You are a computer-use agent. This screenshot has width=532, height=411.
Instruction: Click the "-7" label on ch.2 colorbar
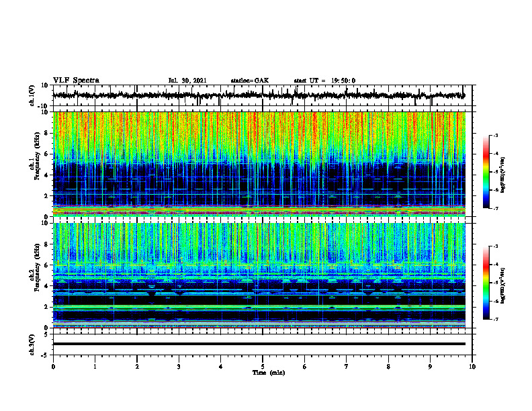(x=496, y=320)
